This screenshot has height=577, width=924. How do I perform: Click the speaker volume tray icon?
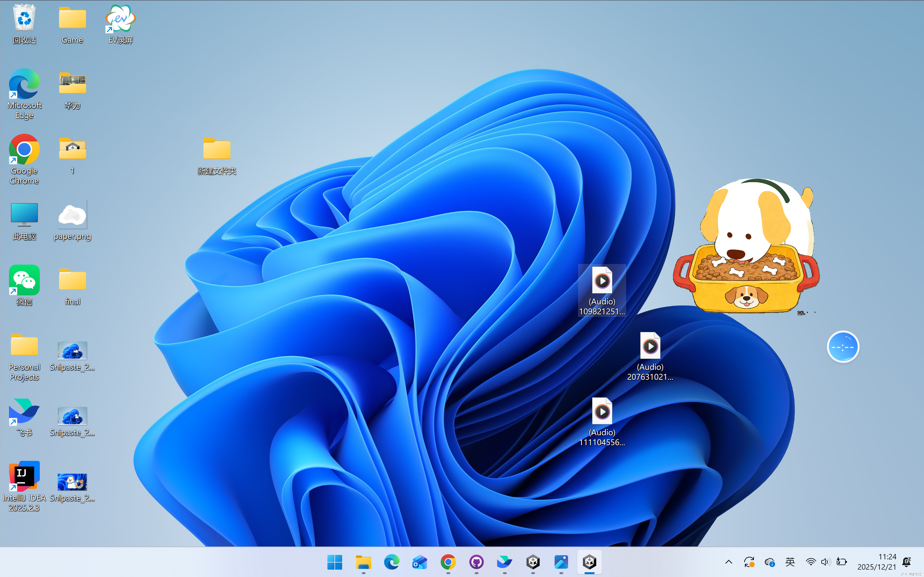click(825, 562)
